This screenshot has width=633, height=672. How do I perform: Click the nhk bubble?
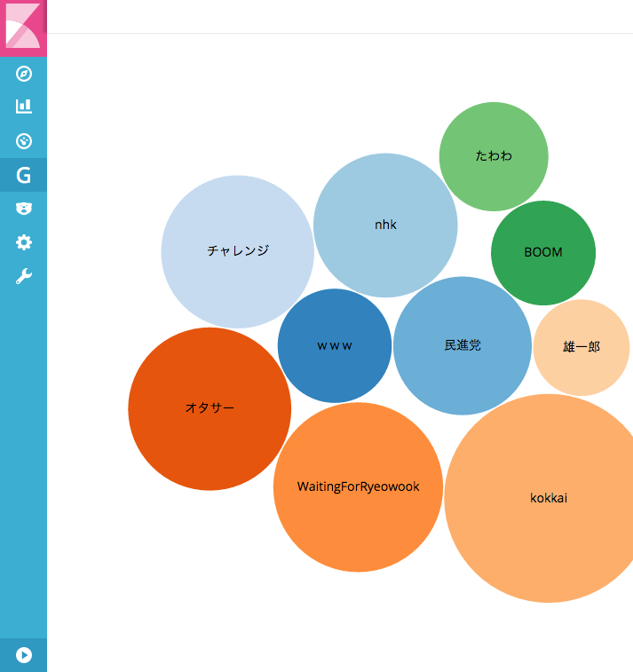[385, 225]
